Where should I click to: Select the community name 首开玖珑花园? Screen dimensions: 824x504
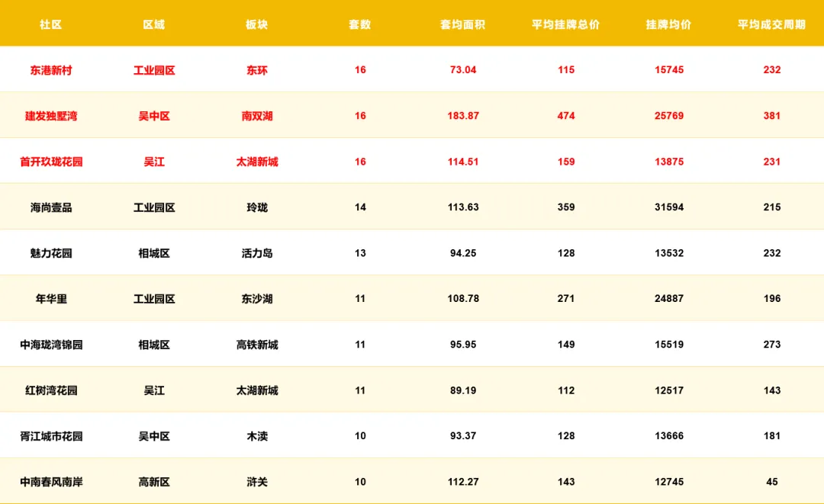click(x=51, y=162)
